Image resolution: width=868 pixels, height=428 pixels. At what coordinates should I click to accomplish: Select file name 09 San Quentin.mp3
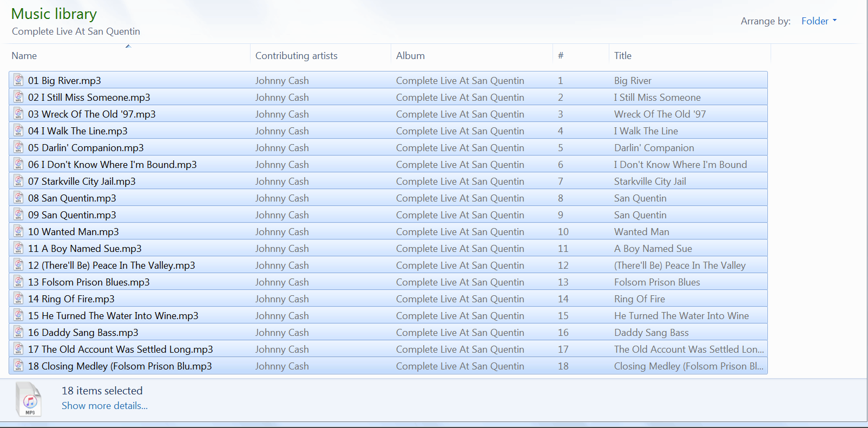point(72,215)
